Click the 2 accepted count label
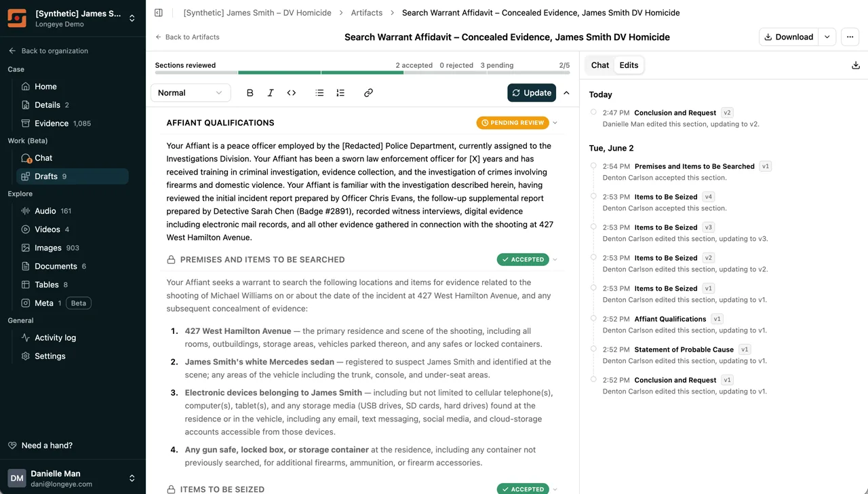This screenshot has width=868, height=494. tap(414, 65)
